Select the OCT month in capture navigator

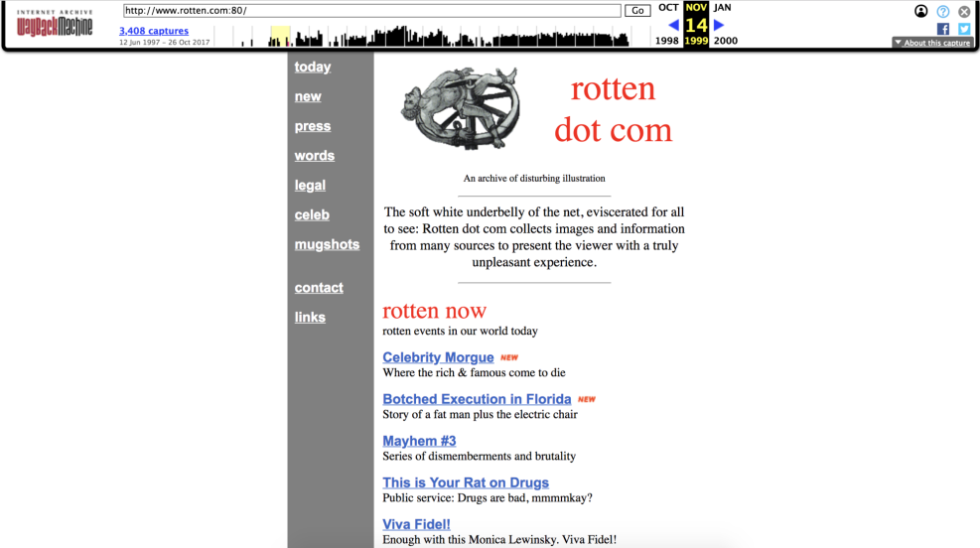point(668,8)
